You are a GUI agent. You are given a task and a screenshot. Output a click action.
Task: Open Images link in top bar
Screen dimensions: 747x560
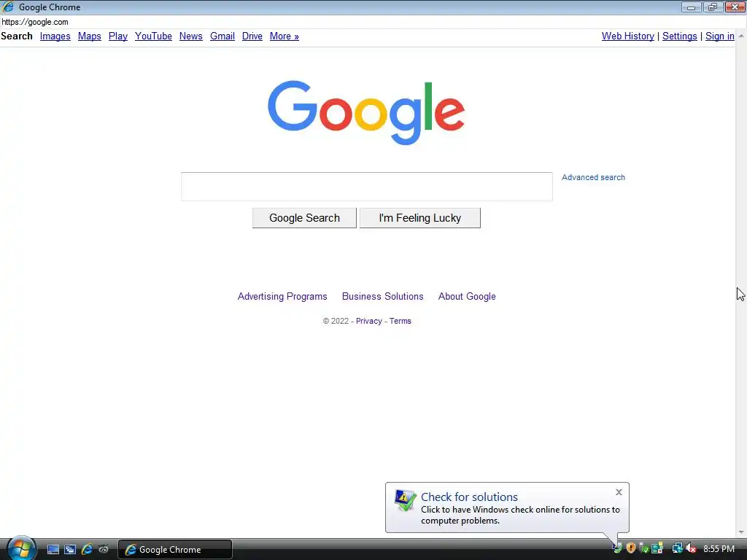coord(55,36)
